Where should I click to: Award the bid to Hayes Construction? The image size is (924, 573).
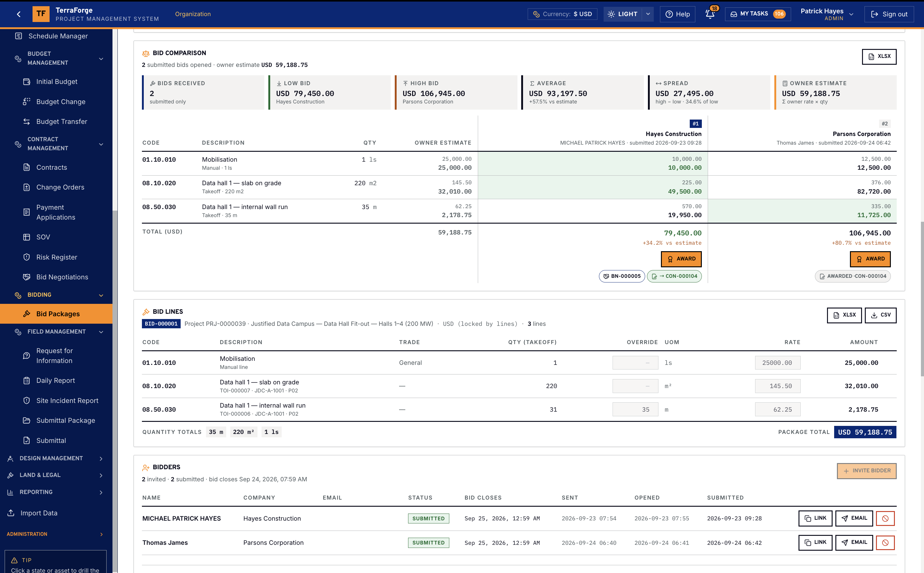pos(681,259)
